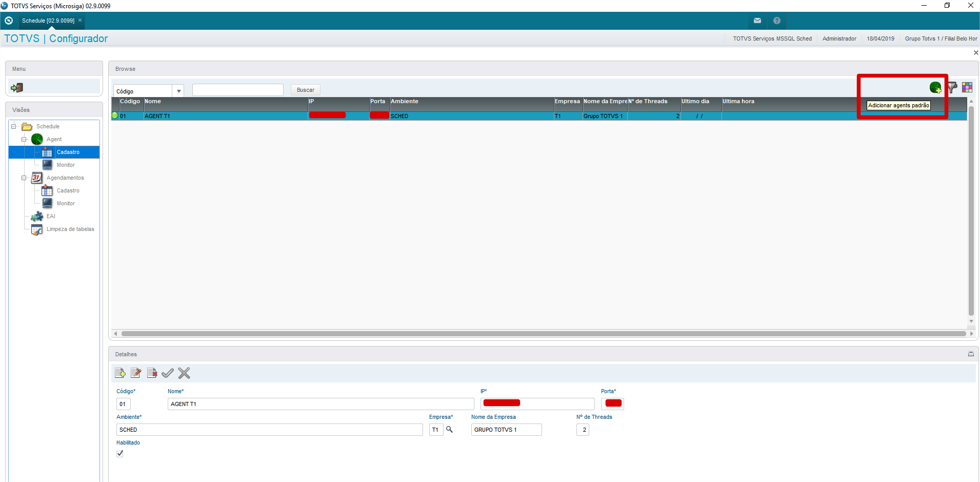980x482 pixels.
Task: Click the Nome da Empresa field
Action: (x=507, y=430)
